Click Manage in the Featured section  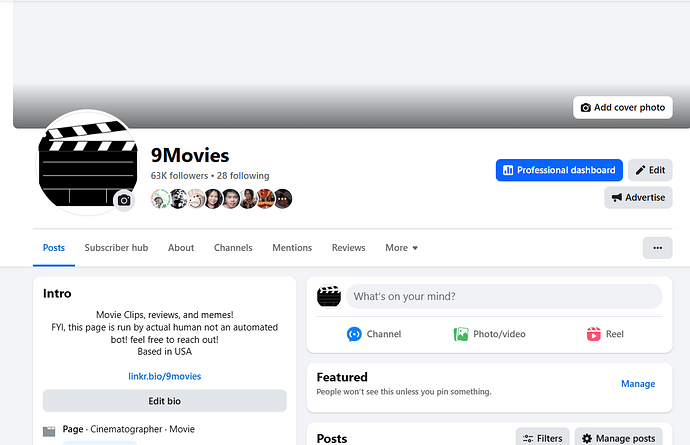638,384
